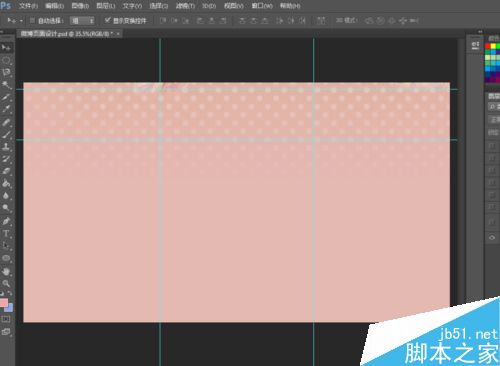This screenshot has width=500, height=366.
Task: Select the Hand tool
Action: coord(6,271)
